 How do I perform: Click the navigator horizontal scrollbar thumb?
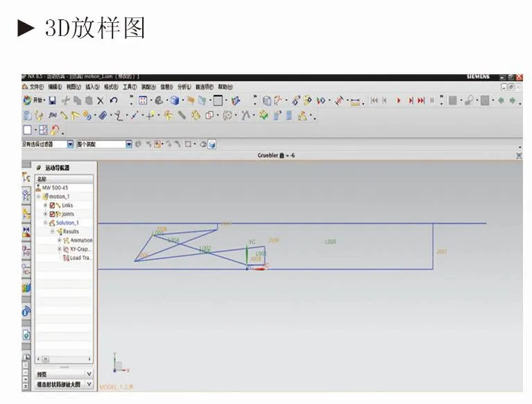click(46, 359)
